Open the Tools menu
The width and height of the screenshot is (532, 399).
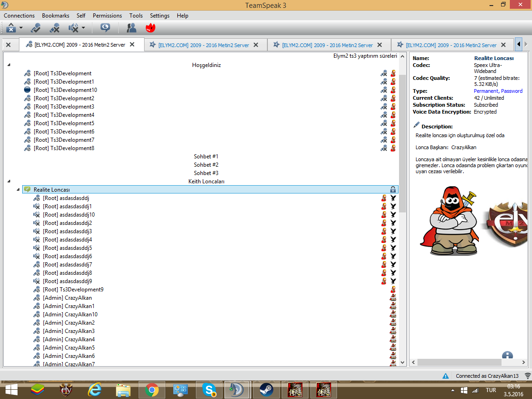click(136, 16)
